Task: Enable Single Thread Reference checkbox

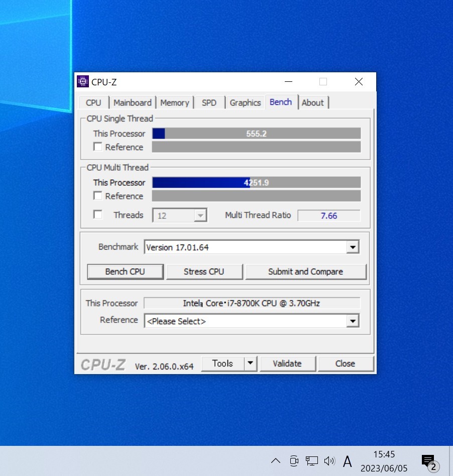Action: pyautogui.click(x=98, y=147)
